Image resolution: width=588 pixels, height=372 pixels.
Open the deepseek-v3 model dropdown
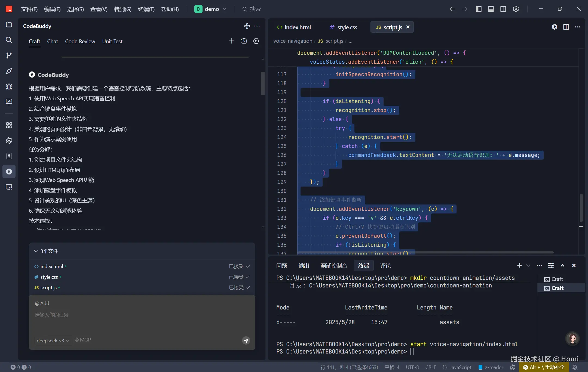pos(53,340)
